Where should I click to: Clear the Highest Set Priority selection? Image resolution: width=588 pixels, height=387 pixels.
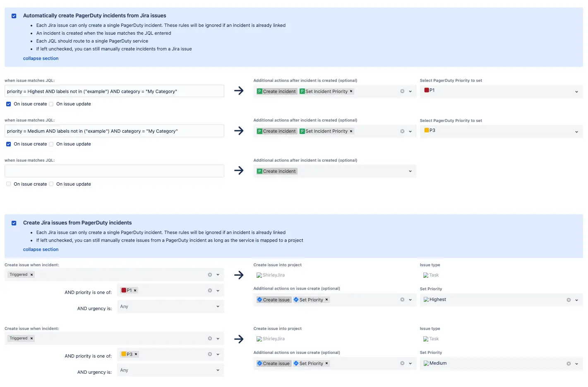tap(569, 300)
